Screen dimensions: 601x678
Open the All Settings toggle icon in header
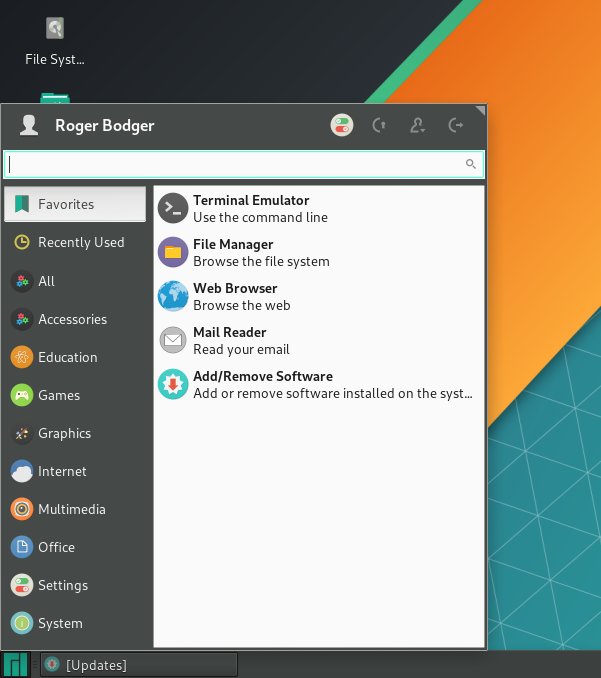point(342,125)
